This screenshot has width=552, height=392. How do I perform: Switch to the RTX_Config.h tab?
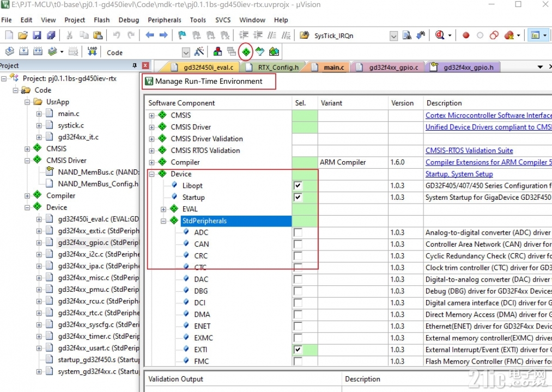click(x=275, y=67)
